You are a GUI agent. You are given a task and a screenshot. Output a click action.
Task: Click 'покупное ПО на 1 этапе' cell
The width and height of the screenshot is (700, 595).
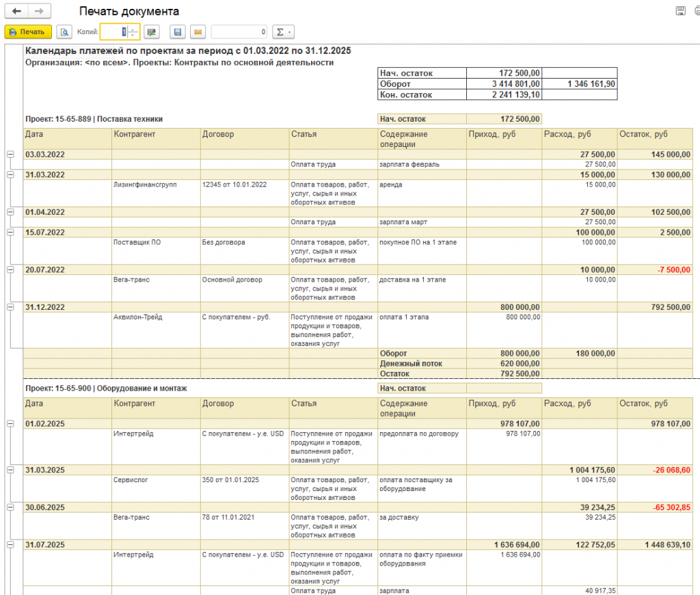(x=422, y=250)
